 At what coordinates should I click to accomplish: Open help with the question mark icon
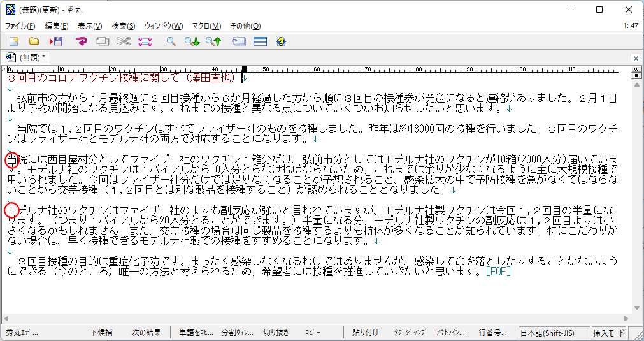[281, 41]
